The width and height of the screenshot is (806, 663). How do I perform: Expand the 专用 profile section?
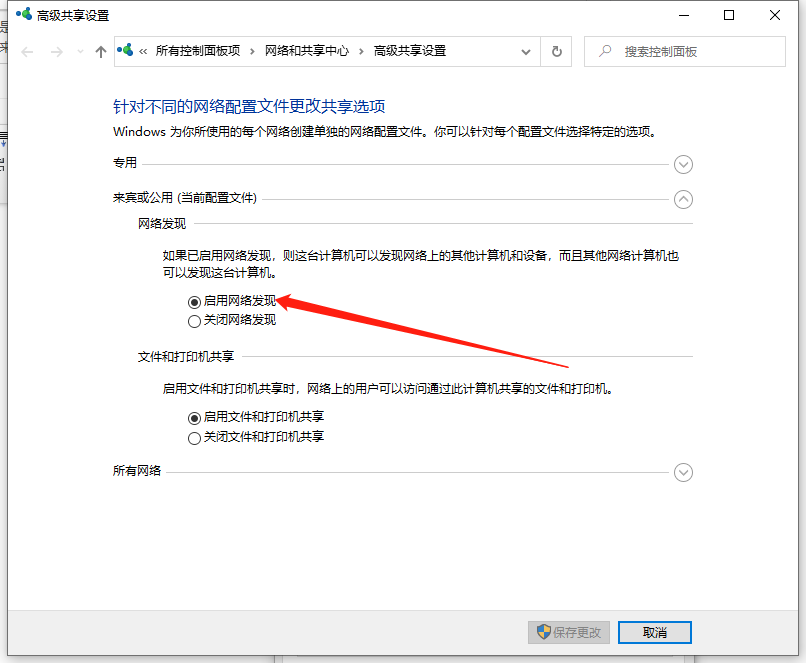pyautogui.click(x=683, y=164)
